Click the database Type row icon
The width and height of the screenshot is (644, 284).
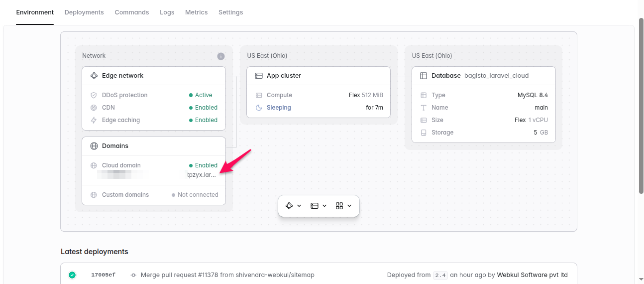(424, 95)
